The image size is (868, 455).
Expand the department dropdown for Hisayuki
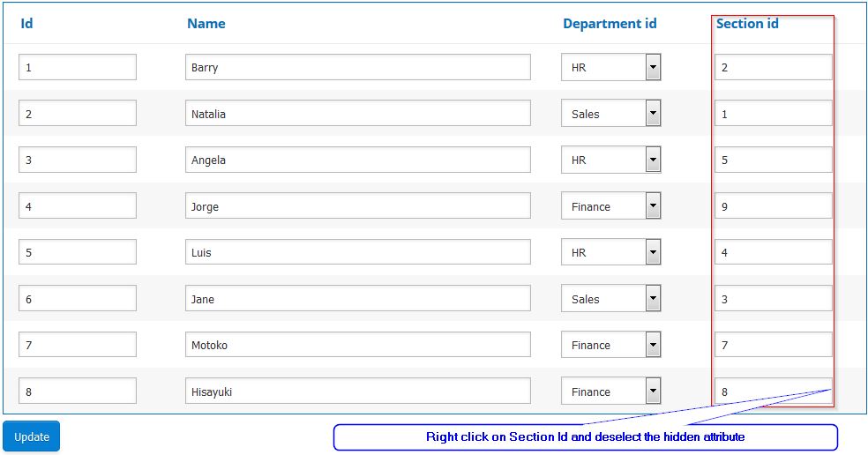pos(653,392)
